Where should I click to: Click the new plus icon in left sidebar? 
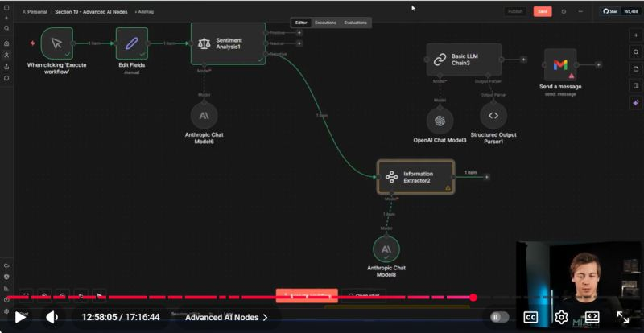pyautogui.click(x=6, y=18)
